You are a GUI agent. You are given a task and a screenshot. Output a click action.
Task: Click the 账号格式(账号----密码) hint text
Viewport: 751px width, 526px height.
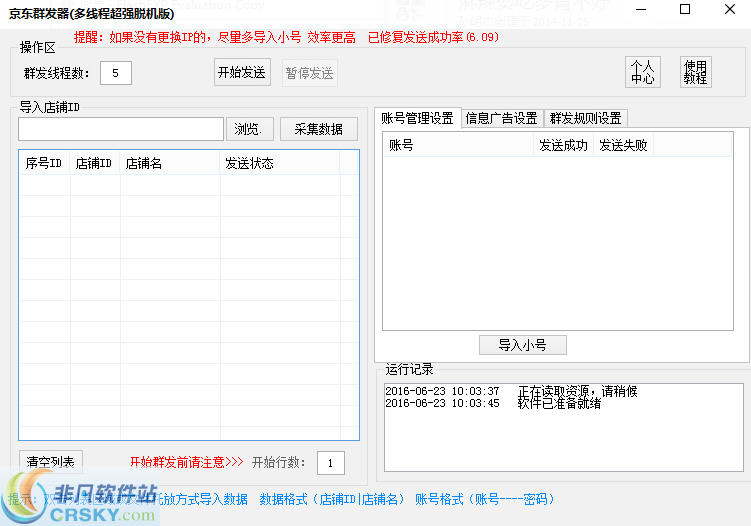click(485, 499)
